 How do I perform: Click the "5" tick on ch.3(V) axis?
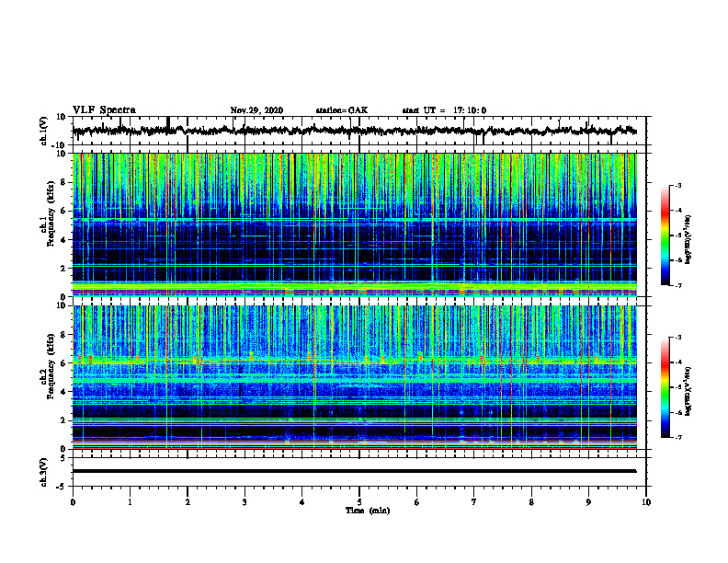[x=63, y=458]
